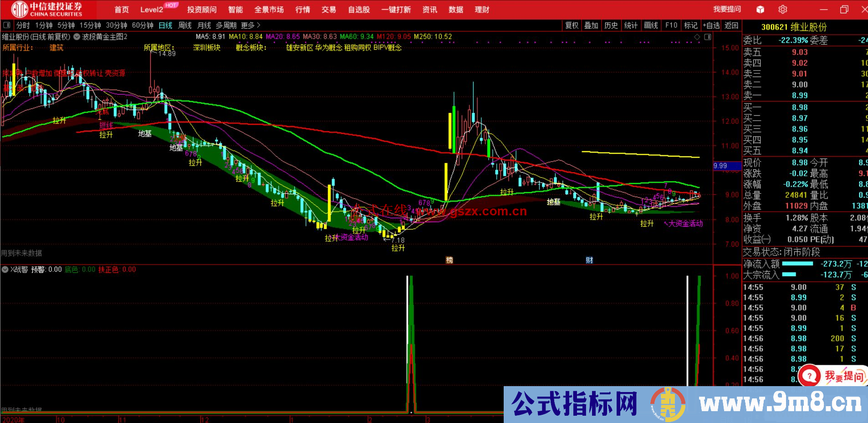Expand the 更多 period options
This screenshot has height=423, width=868.
click(248, 25)
